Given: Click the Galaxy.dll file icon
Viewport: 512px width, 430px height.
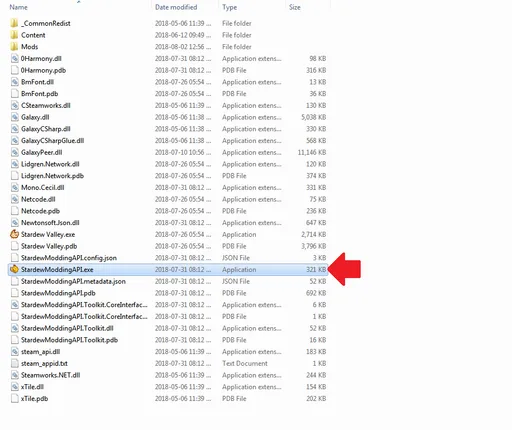Looking at the screenshot, I should 14,117.
